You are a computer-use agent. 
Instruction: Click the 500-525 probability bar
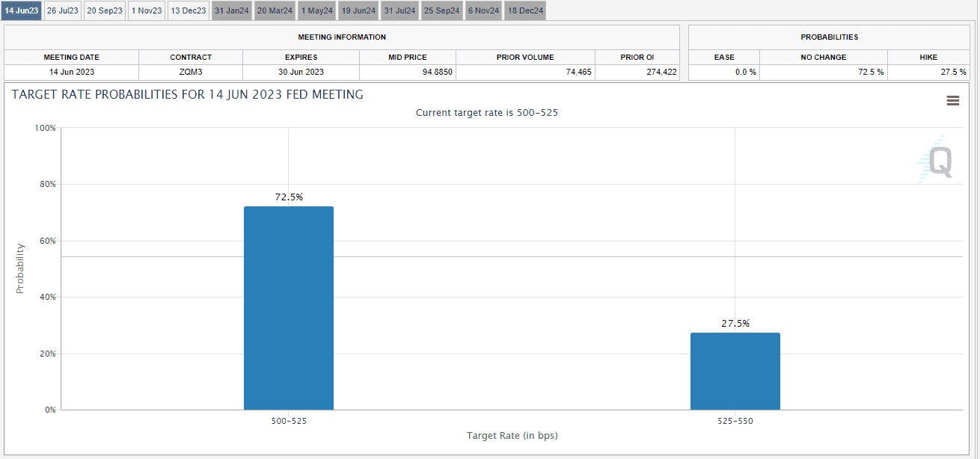[x=289, y=308]
